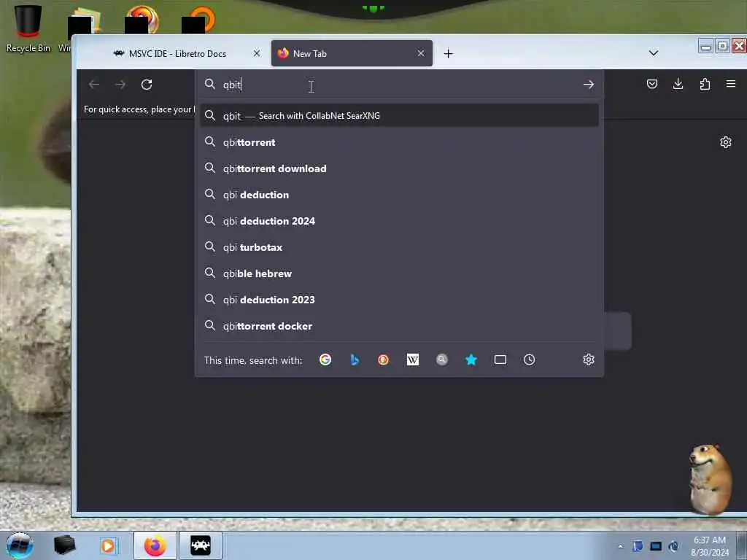Switch to MSVC IDE - Libretro Docs tab
The image size is (747, 560).
177,53
